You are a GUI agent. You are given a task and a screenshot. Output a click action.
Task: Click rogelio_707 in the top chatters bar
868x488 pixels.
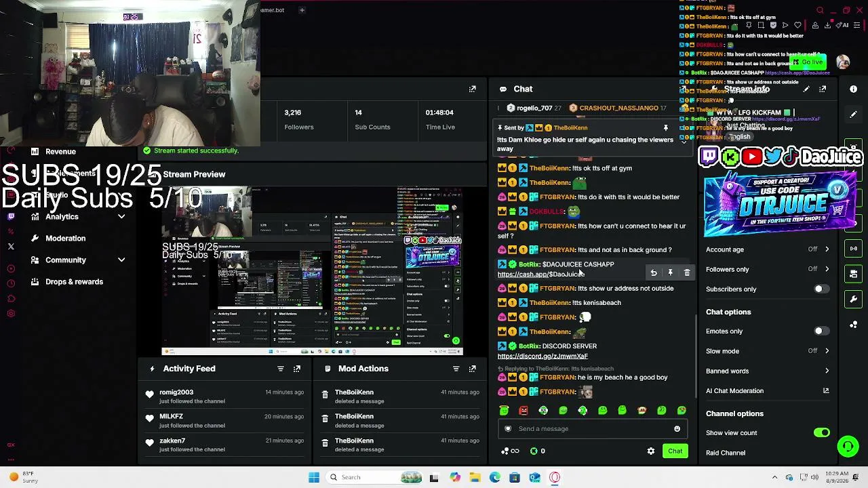534,108
